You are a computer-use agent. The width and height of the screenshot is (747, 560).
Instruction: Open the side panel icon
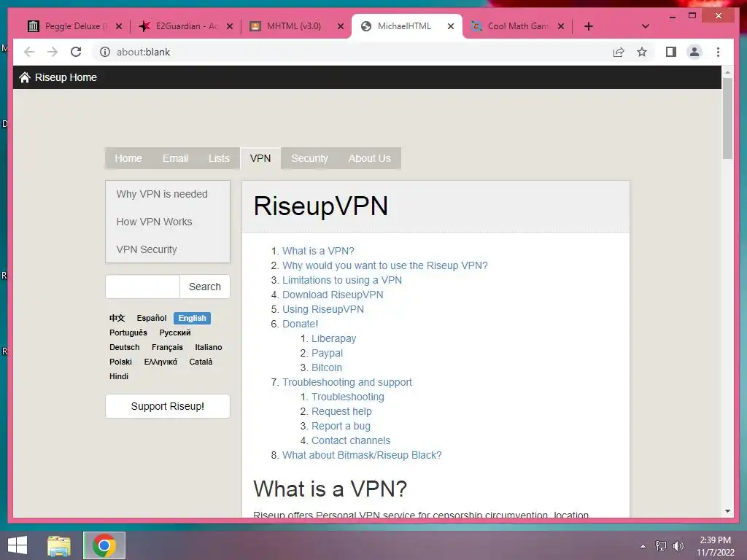pyautogui.click(x=671, y=52)
